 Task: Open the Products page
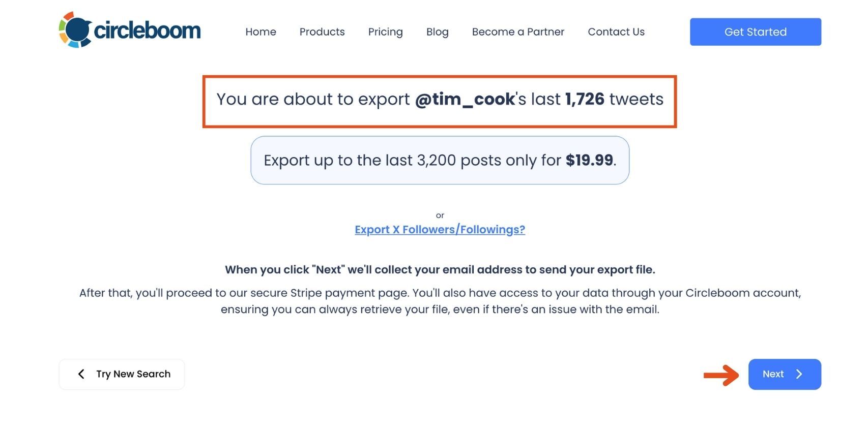[x=322, y=32]
